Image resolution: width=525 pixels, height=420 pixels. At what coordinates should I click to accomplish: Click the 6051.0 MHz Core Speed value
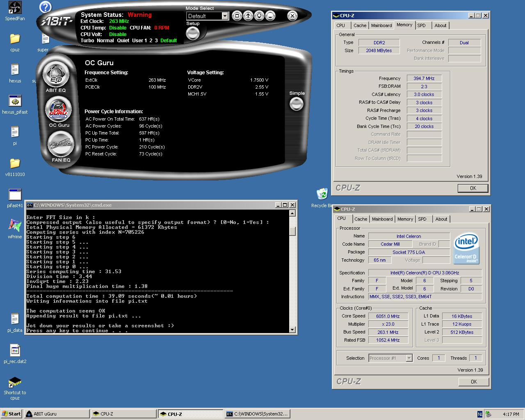point(388,316)
